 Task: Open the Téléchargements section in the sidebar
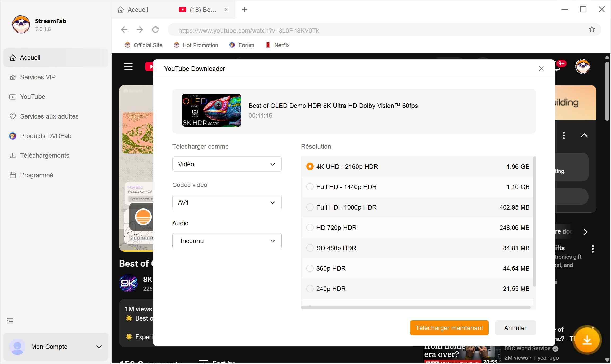pos(44,156)
